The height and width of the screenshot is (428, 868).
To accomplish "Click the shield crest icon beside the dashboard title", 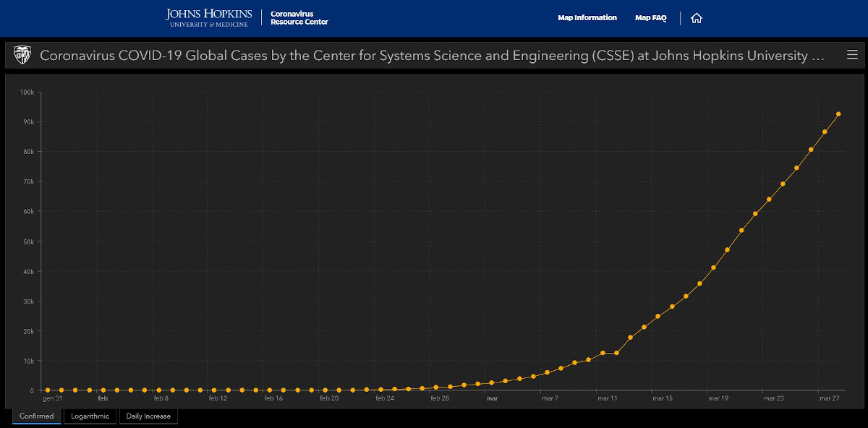I will click(22, 56).
